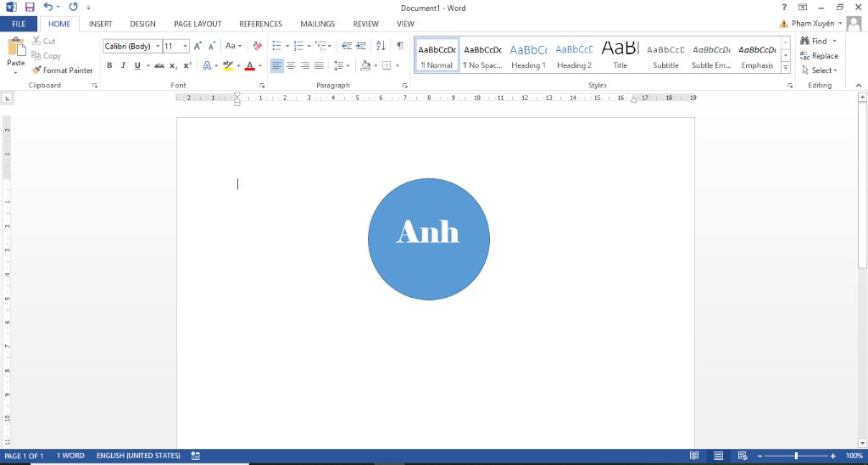Open Word Help question mark
The width and height of the screenshot is (868, 465).
(x=784, y=7)
